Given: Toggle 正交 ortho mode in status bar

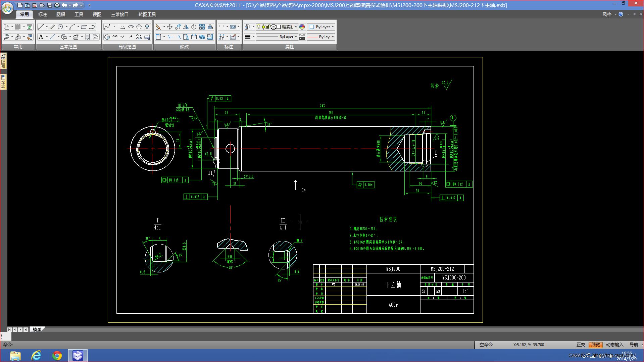Looking at the screenshot, I should click(581, 345).
